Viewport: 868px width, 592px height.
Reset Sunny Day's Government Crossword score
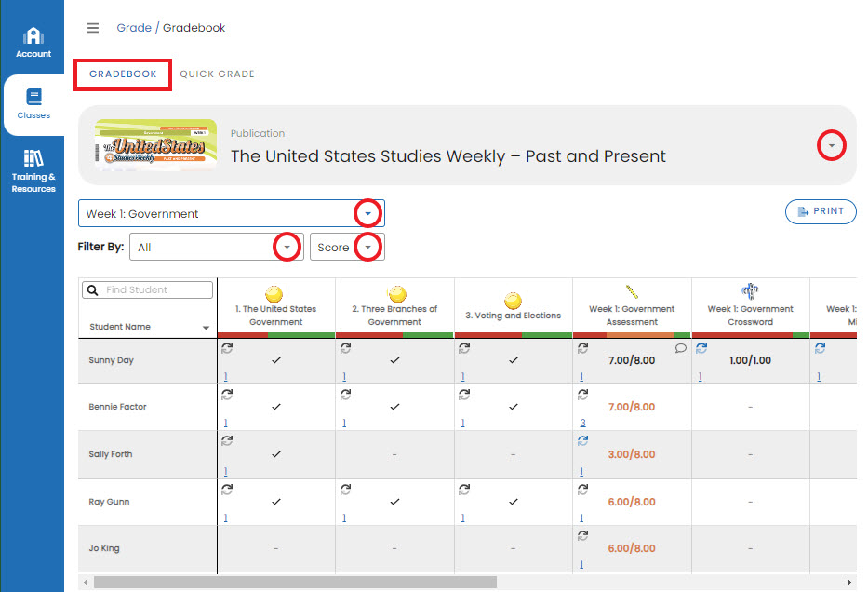(x=701, y=348)
